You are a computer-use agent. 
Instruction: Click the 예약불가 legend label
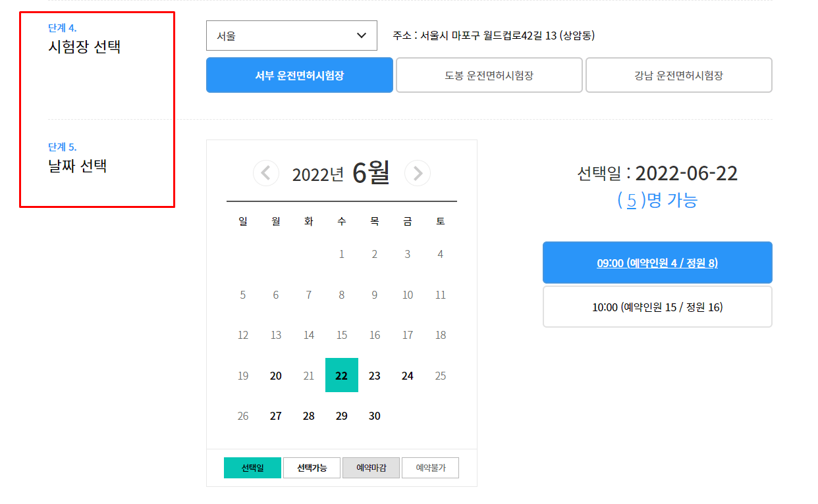coord(430,467)
